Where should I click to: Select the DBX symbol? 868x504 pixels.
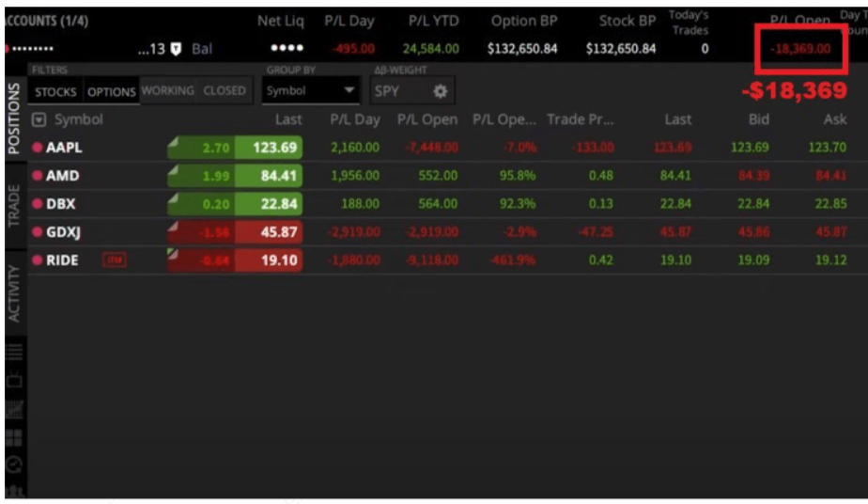(60, 204)
